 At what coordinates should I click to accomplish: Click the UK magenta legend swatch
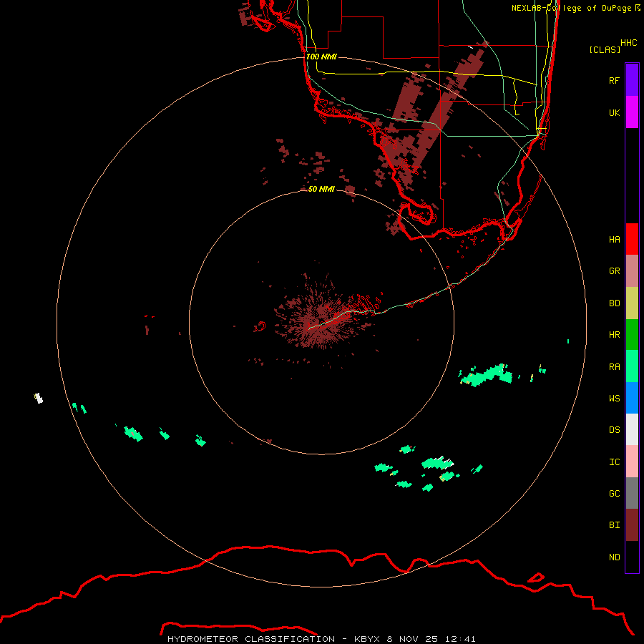632,112
